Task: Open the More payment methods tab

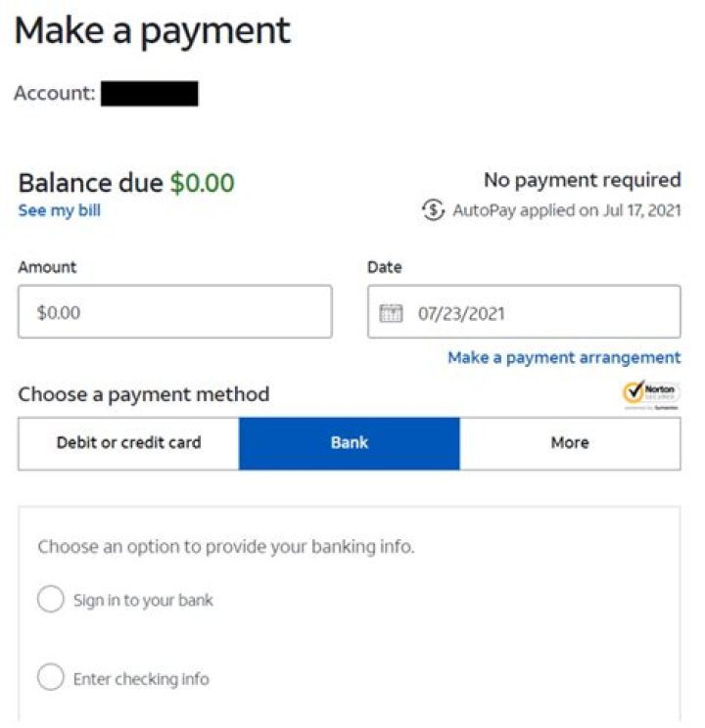Action: (570, 443)
